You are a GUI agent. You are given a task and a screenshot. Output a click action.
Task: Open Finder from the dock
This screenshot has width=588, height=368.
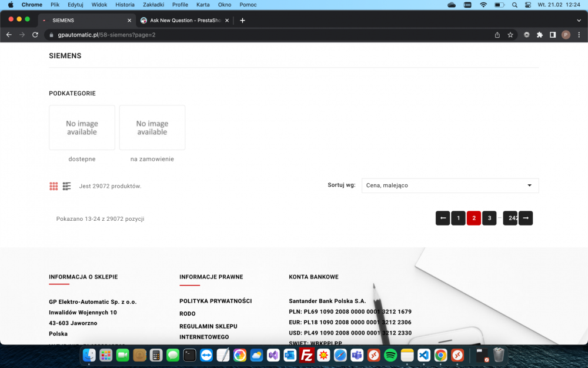tap(89, 355)
